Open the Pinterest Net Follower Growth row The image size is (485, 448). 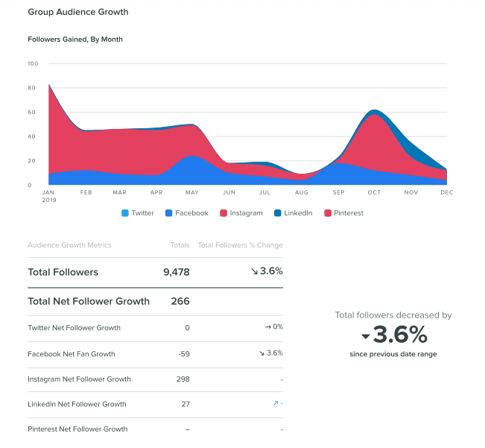[77, 429]
